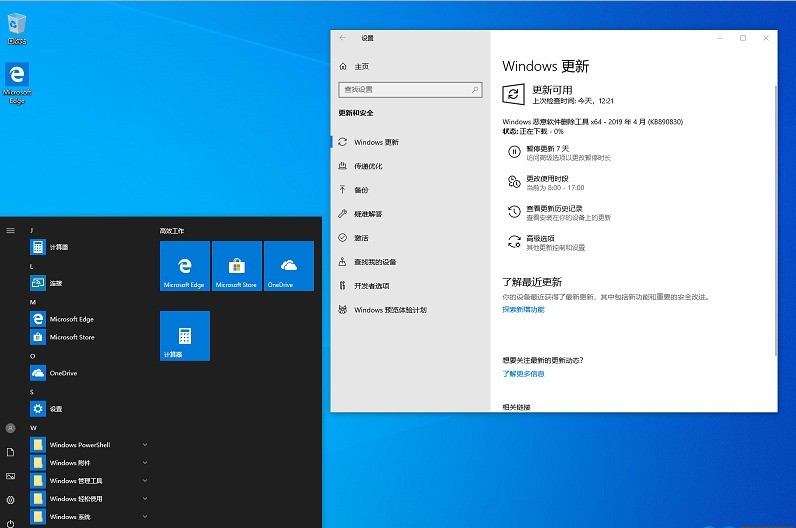Click the letter W header in app list
Image resolution: width=796 pixels, height=528 pixels.
[x=34, y=428]
